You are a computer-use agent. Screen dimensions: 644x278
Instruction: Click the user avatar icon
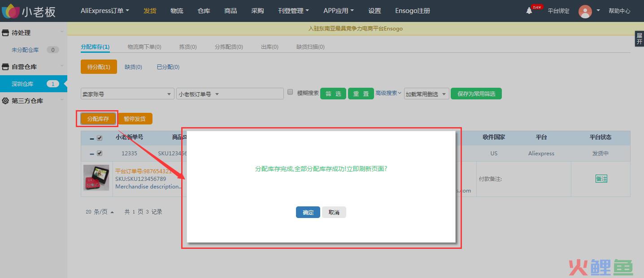(585, 11)
